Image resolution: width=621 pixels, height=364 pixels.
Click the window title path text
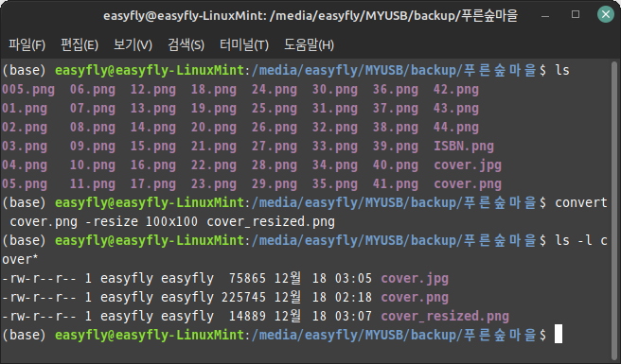[310, 16]
